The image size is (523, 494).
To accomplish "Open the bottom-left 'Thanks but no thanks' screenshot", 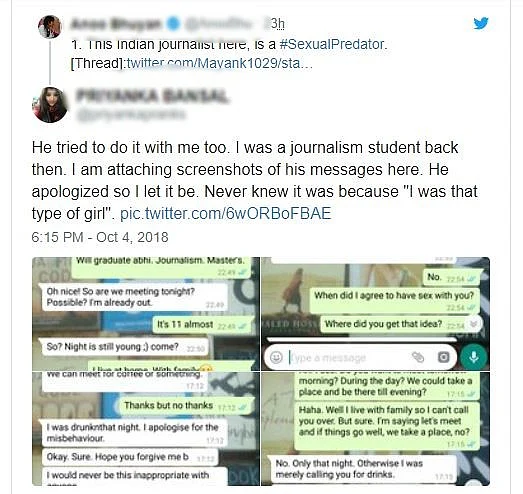I will pyautogui.click(x=146, y=429).
